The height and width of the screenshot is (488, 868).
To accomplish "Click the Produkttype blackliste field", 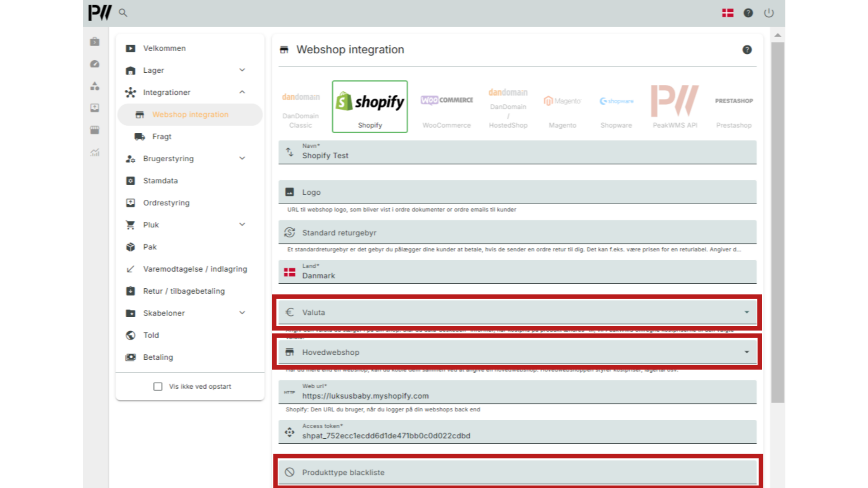I will point(518,472).
